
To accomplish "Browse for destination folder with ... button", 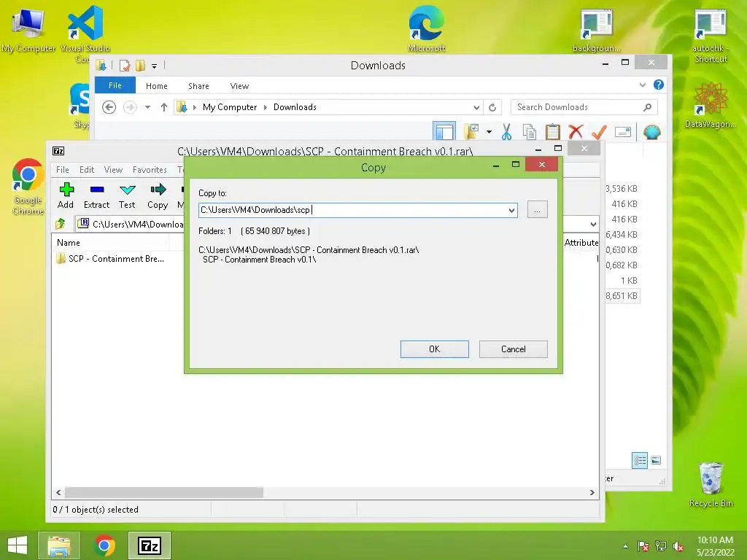I will 538,209.
